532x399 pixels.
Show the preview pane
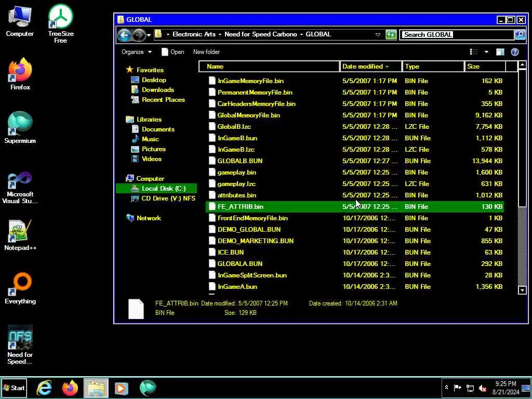click(500, 52)
